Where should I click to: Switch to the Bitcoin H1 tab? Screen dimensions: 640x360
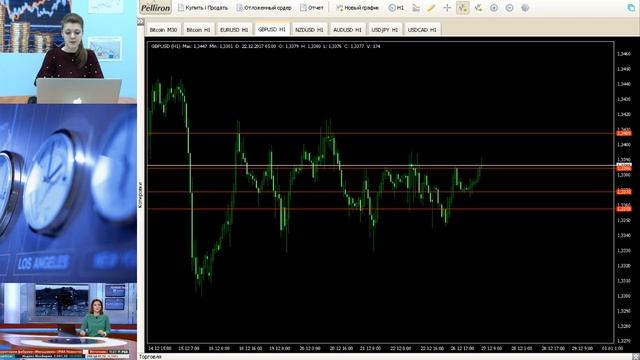[198, 30]
